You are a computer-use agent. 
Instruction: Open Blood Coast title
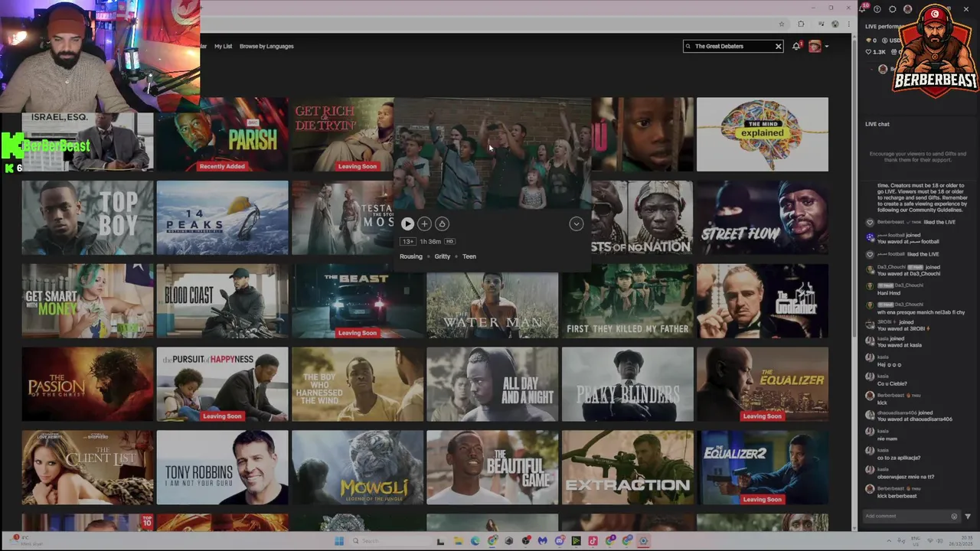tap(222, 301)
